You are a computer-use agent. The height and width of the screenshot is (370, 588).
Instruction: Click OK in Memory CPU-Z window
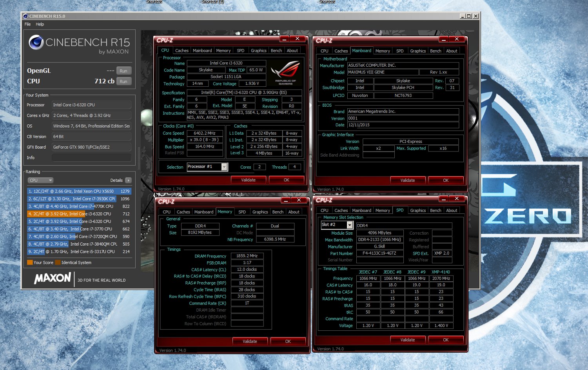pos(288,341)
